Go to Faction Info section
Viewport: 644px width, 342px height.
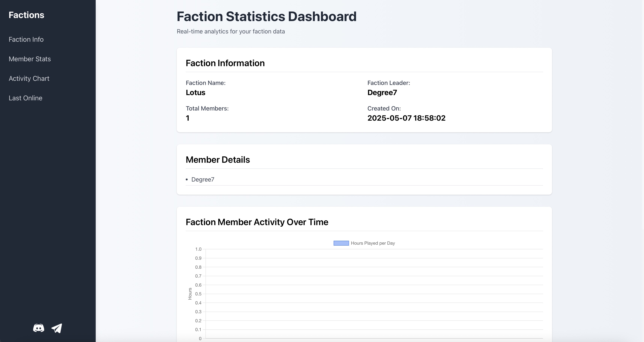(26, 39)
